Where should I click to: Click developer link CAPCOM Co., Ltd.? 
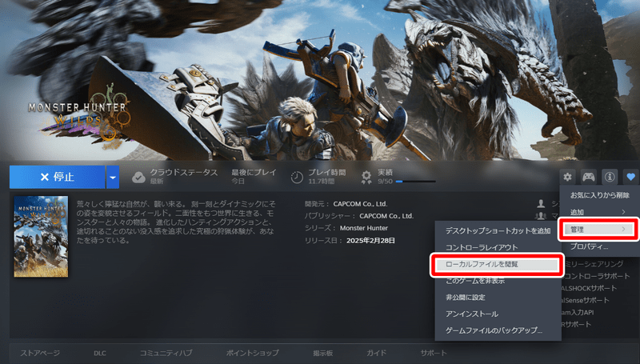[360, 204]
